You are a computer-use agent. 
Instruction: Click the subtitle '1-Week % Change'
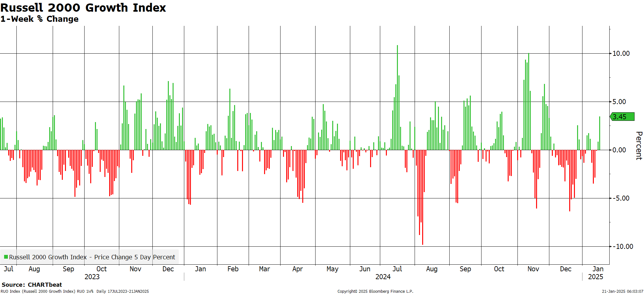[39, 19]
